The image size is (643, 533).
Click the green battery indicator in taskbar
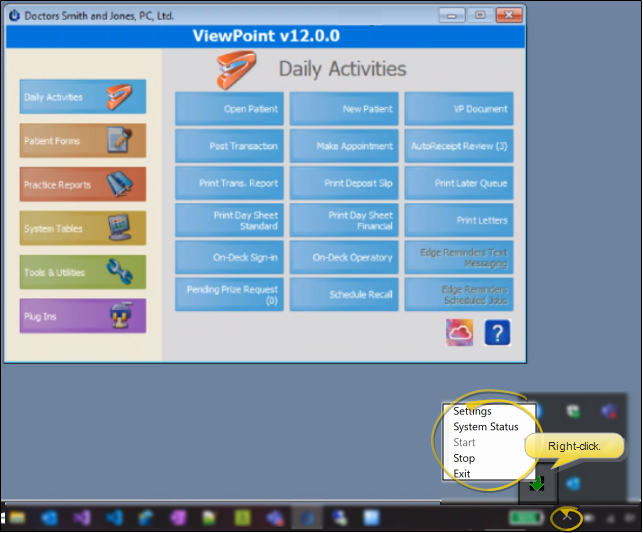tap(527, 518)
